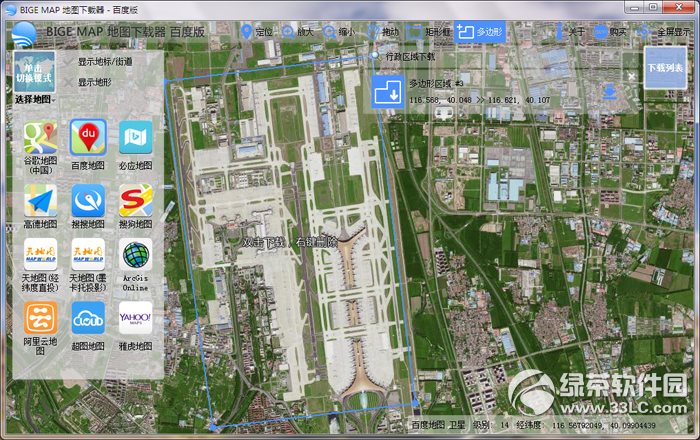
Task: Close the polygon region panel
Action: [x=631, y=76]
